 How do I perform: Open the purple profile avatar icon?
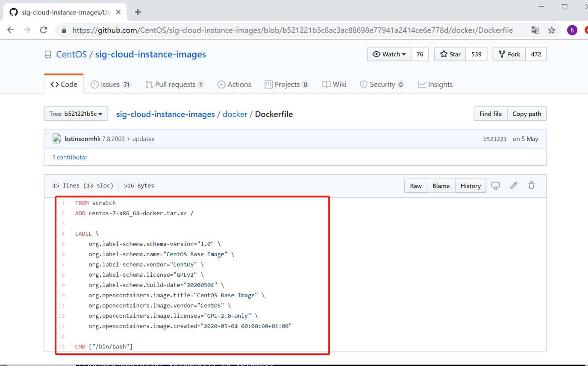572,30
